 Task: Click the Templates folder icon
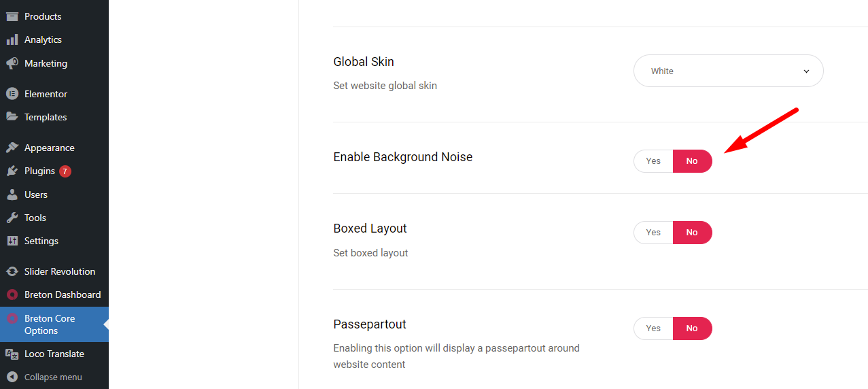tap(12, 117)
